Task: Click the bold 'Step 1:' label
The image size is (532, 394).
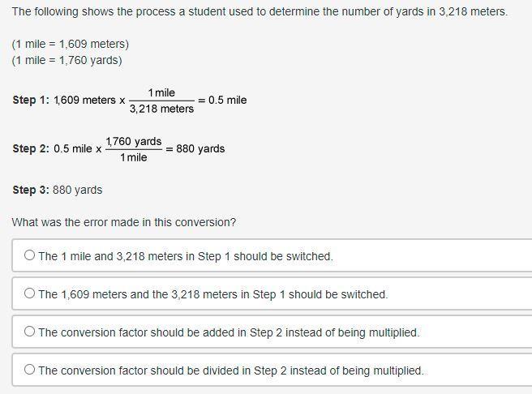Action: [31, 100]
